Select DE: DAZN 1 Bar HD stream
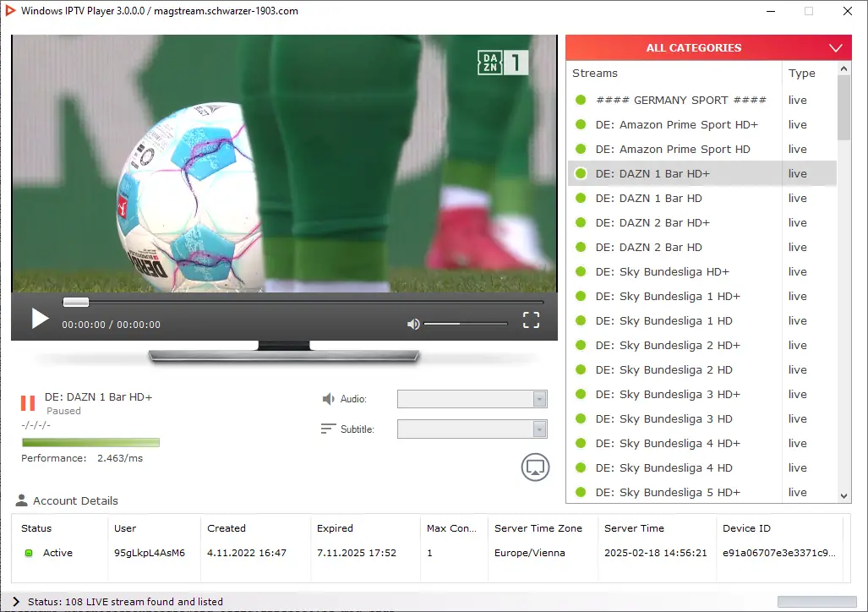The height and width of the screenshot is (612, 868). pyautogui.click(x=702, y=199)
